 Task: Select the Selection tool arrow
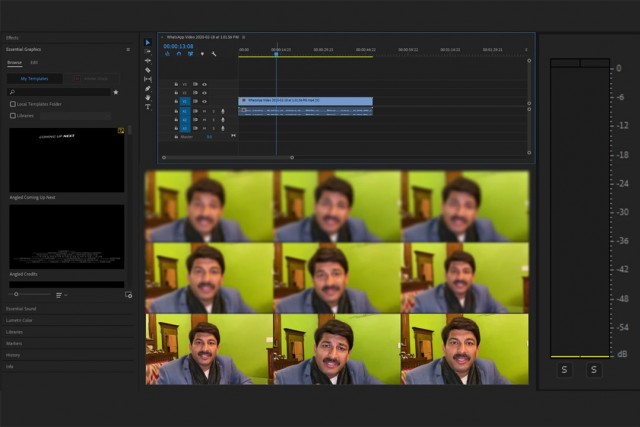pyautogui.click(x=148, y=42)
